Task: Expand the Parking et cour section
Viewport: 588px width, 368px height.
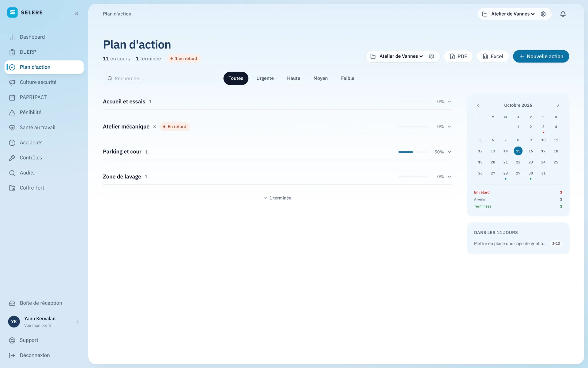Action: (x=277, y=152)
